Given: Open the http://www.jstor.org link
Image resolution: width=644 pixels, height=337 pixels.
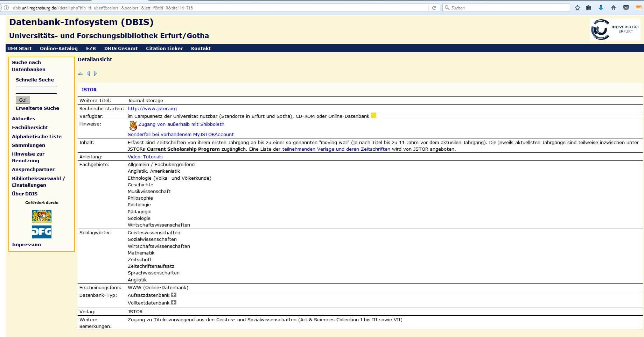Looking at the screenshot, I should (152, 108).
